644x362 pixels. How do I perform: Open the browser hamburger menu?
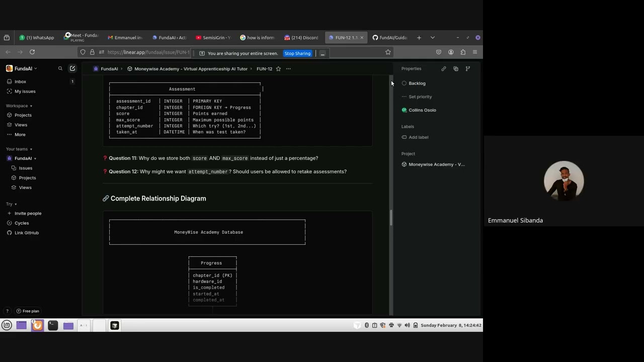click(475, 52)
